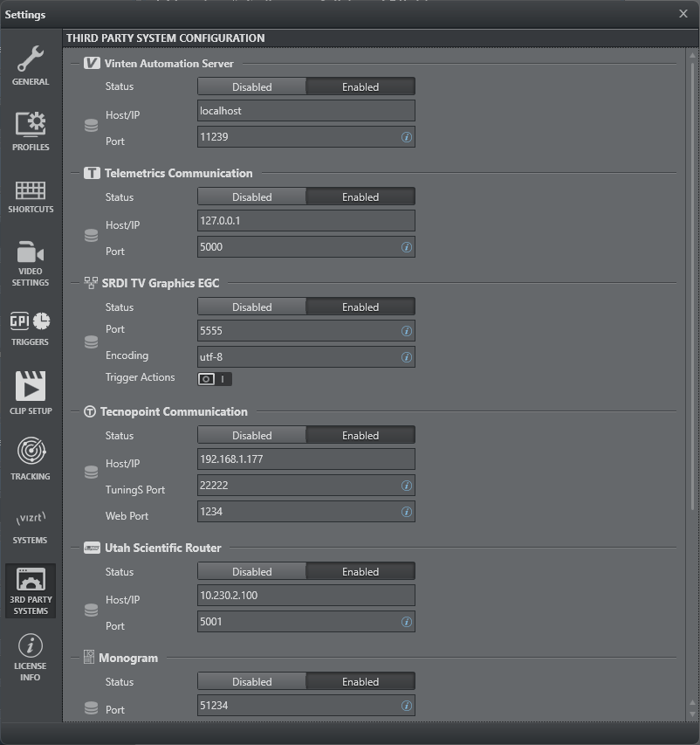Click the Vinten Automation Server V icon
Viewport: 700px width, 745px height.
click(x=92, y=63)
